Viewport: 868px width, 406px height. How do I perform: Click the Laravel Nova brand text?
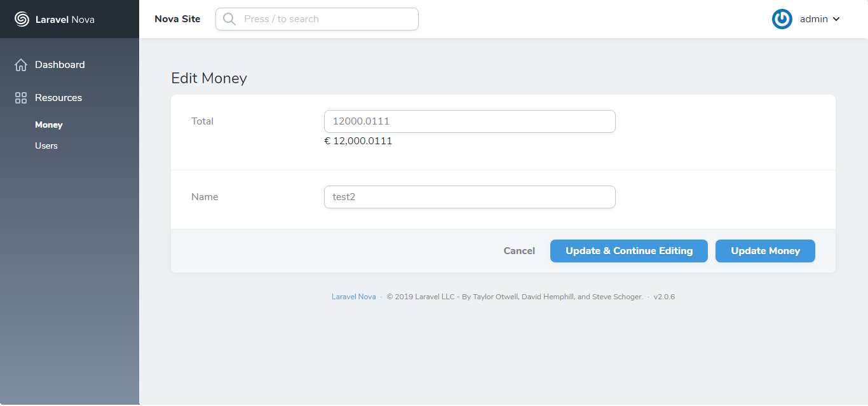click(x=65, y=19)
